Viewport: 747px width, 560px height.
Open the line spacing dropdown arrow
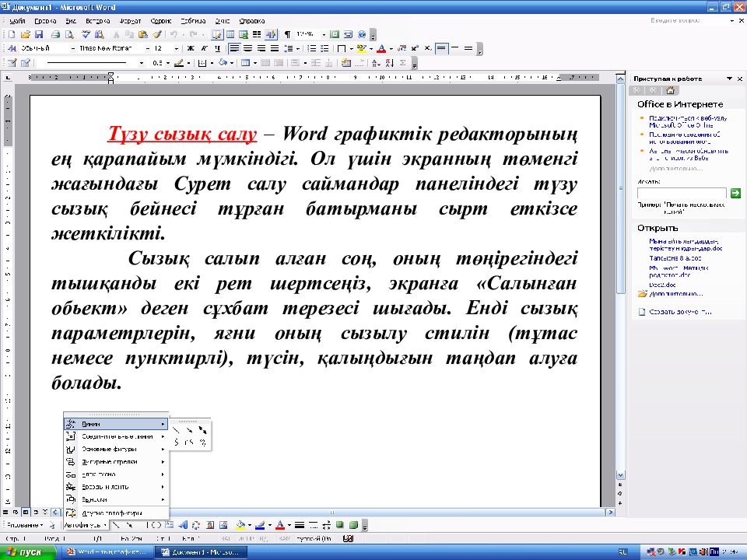[x=297, y=48]
